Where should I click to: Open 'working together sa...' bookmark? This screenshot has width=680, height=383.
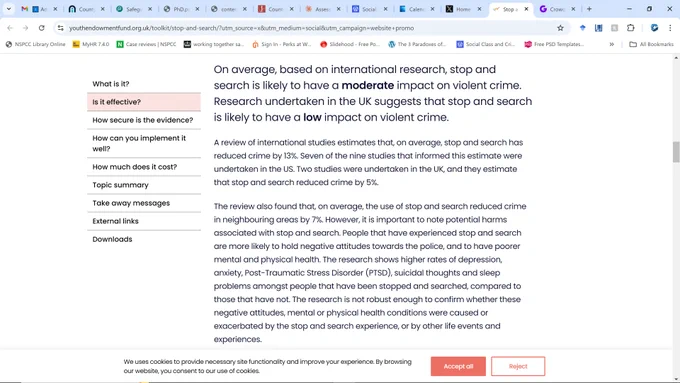214,44
